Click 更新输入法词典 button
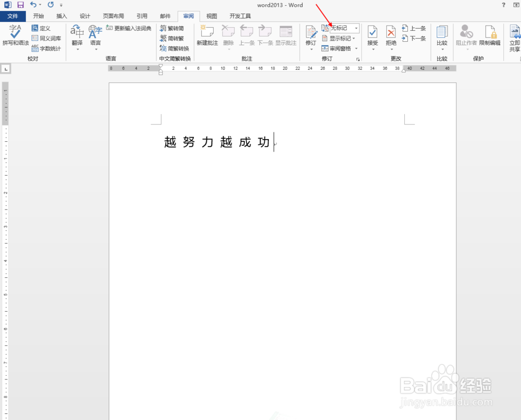The image size is (521, 420). [129, 28]
